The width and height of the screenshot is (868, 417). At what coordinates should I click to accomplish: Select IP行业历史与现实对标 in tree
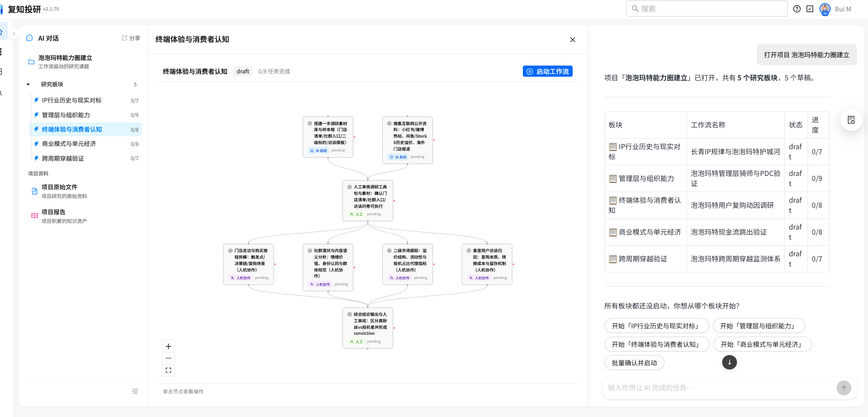click(x=86, y=100)
